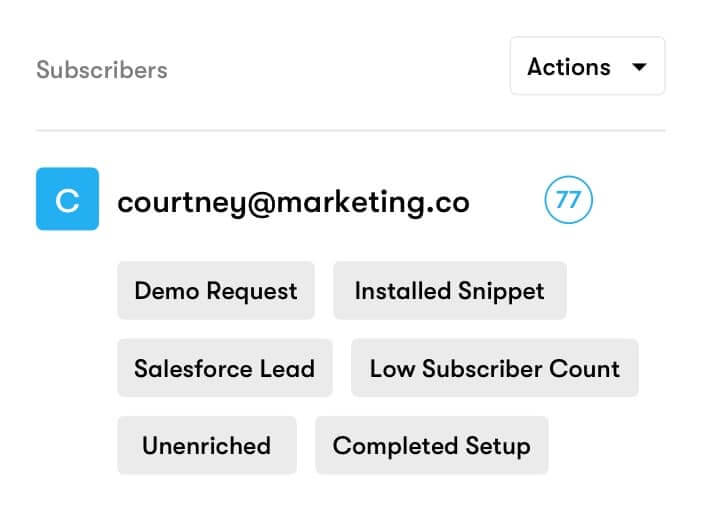Open the Actions dropdown menu
This screenshot has width=702, height=512.
(x=587, y=67)
